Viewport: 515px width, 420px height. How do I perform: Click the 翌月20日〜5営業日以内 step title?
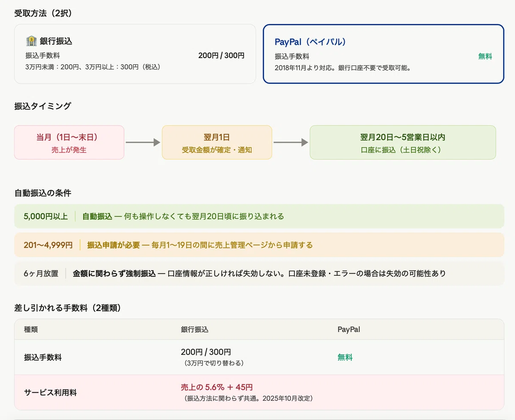pos(403,137)
